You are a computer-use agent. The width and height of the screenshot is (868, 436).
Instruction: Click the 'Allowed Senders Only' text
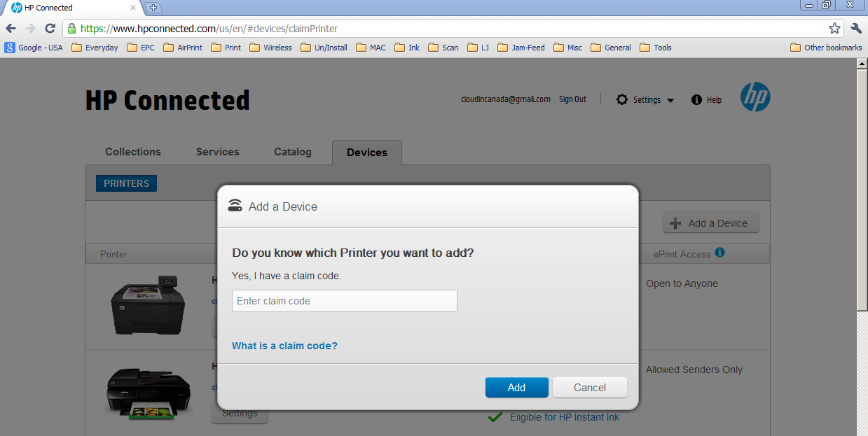tap(694, 370)
